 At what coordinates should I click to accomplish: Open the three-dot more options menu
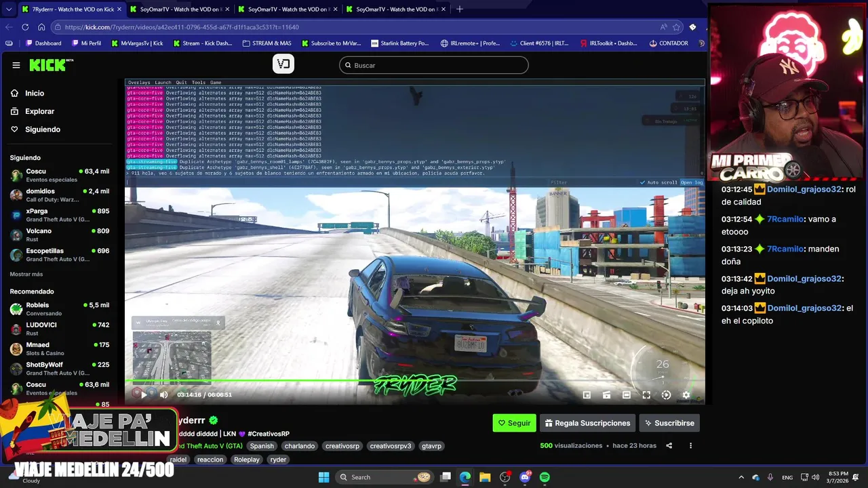[x=690, y=446]
